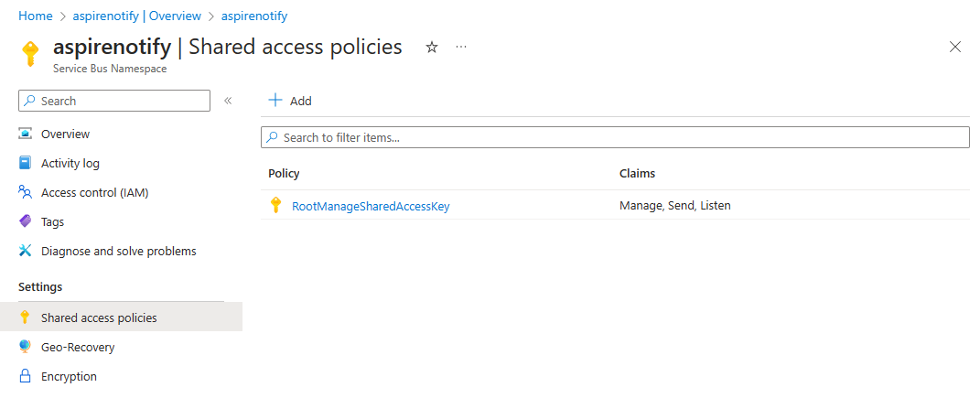Open RootManageSharedAccessKey policy link

(371, 206)
